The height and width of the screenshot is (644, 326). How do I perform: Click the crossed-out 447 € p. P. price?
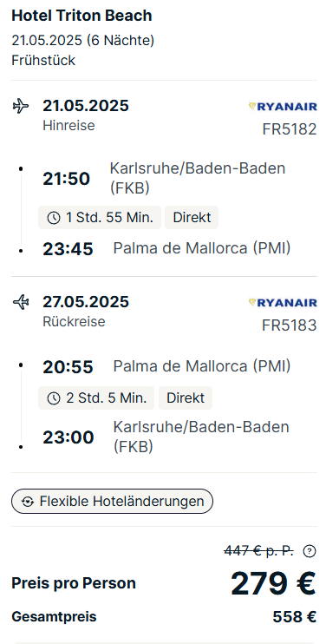click(258, 551)
